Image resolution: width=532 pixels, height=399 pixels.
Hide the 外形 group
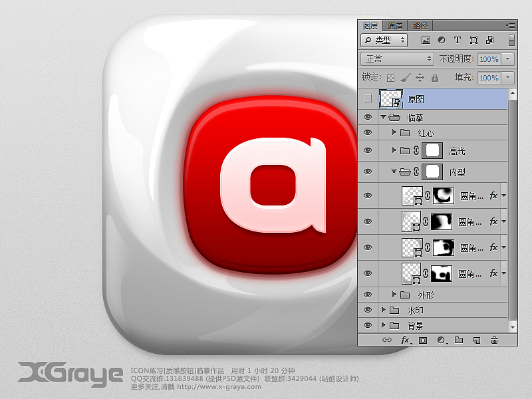[368, 295]
